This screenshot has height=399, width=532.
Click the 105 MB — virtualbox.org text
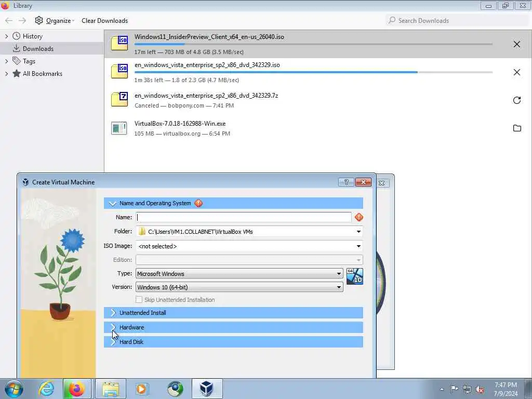pos(182,134)
